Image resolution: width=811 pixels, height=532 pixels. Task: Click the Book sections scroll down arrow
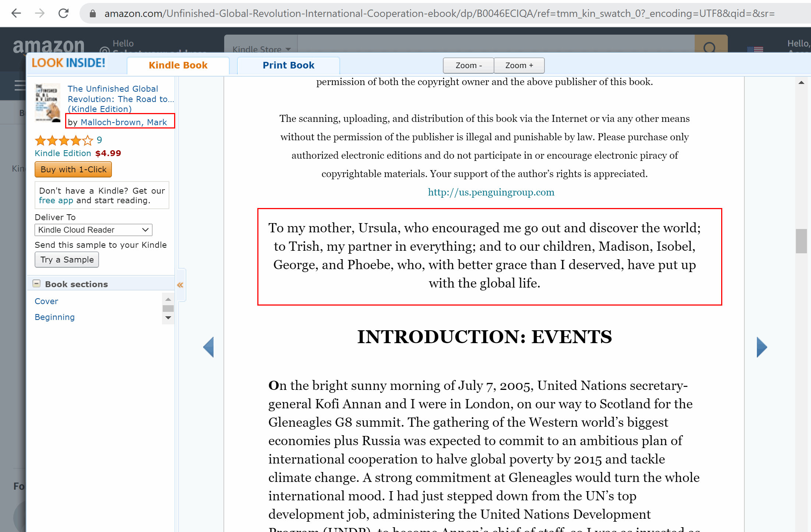[168, 317]
